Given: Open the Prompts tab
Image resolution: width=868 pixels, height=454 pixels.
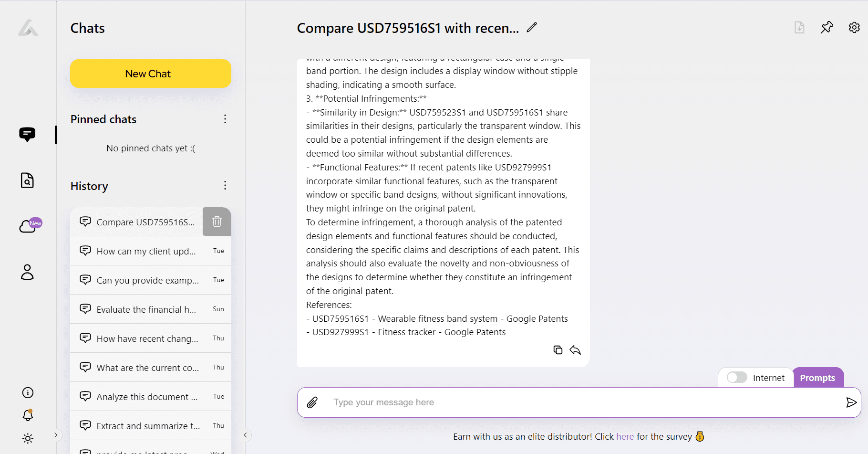Looking at the screenshot, I should tap(818, 378).
